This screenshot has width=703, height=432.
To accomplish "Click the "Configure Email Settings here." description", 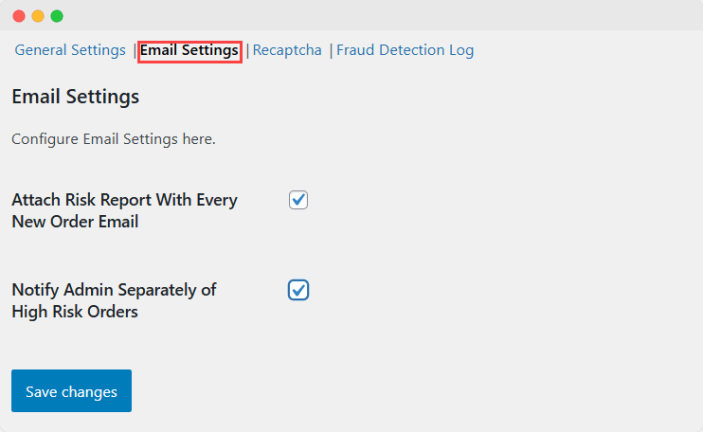I will tap(113, 139).
